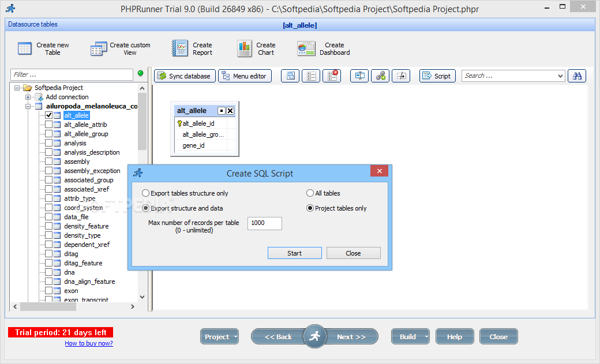Click the Sync database button
This screenshot has width=600, height=364.
[x=185, y=76]
